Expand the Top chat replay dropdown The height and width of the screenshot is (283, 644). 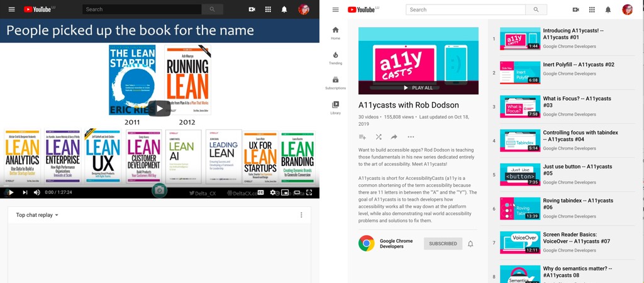pos(38,215)
